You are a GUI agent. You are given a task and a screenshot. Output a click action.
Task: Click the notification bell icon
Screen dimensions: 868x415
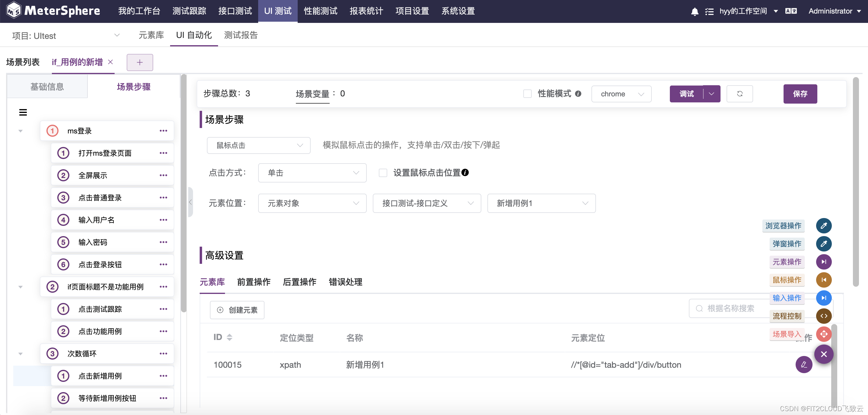[695, 11]
